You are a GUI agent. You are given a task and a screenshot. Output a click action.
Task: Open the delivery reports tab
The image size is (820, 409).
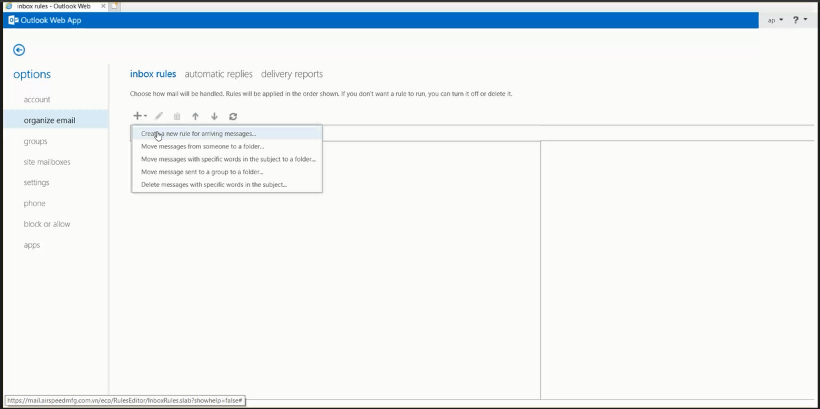tap(292, 74)
